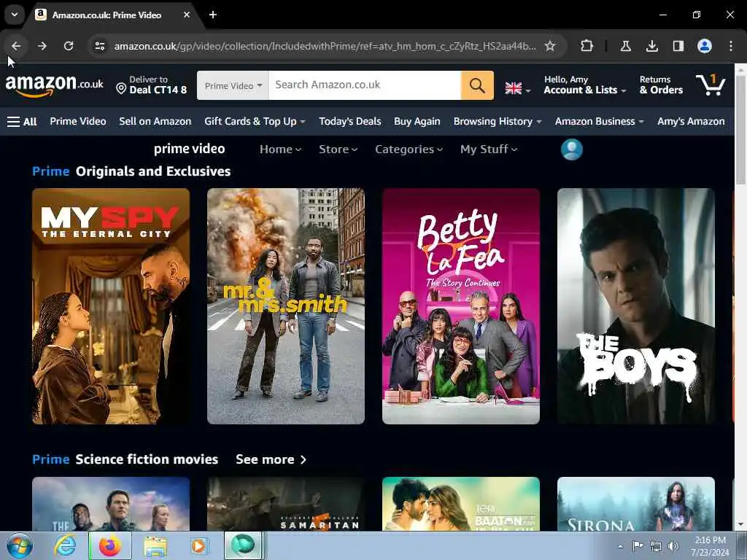The width and height of the screenshot is (747, 560).
Task: Expand Account & Lists menu
Action: (x=584, y=85)
